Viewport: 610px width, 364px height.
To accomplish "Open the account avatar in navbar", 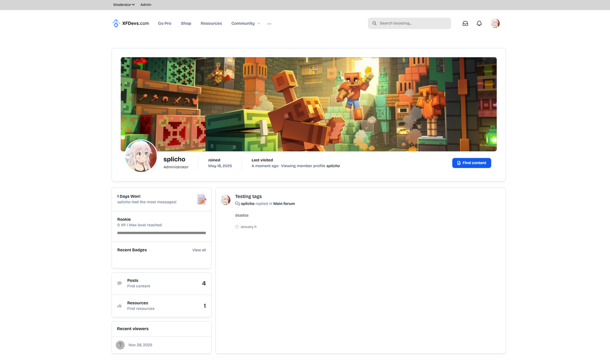I will pos(495,23).
